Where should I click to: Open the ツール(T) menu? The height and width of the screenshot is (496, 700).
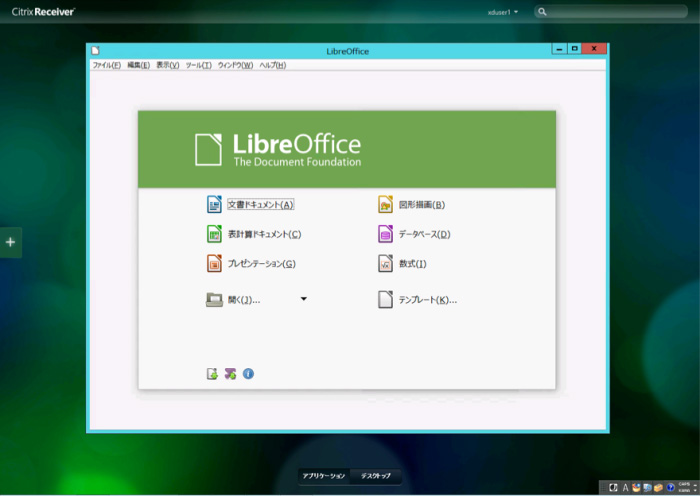pos(198,65)
